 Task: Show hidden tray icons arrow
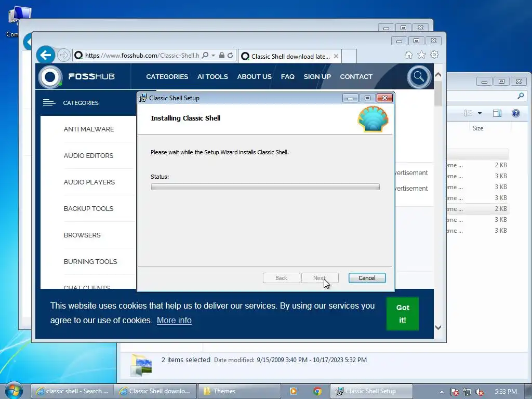442,392
